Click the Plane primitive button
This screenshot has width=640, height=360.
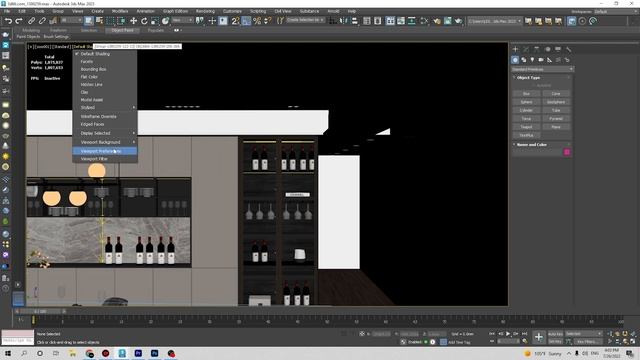(556, 127)
